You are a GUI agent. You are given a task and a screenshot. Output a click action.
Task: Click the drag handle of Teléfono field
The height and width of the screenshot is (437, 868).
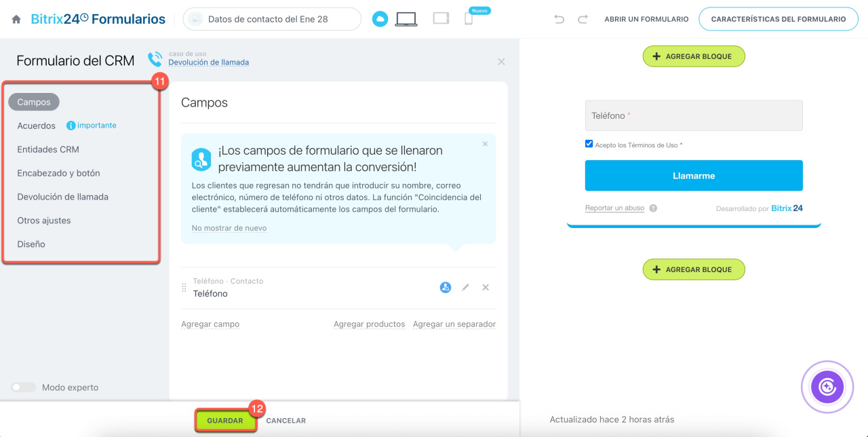pos(184,288)
